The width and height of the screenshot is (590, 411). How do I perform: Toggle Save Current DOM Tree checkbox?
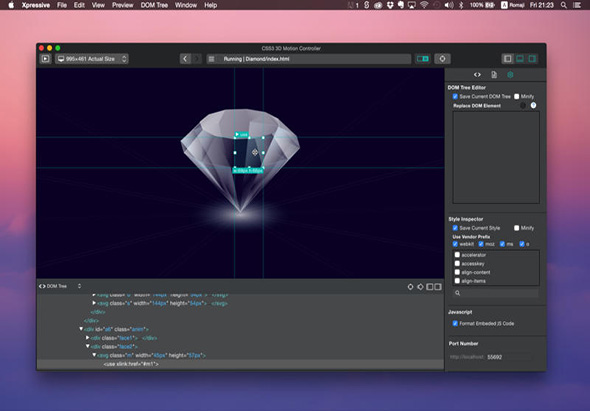coord(455,96)
